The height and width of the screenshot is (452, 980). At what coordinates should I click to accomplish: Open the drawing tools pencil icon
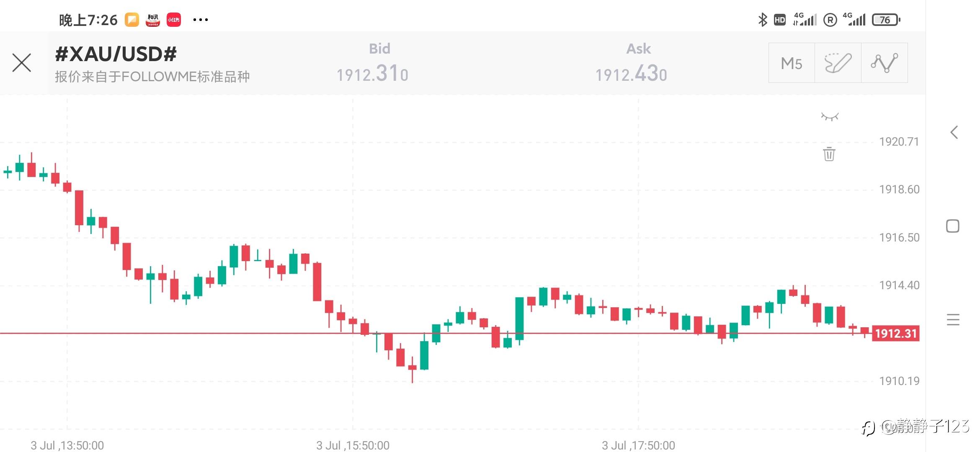pos(838,63)
